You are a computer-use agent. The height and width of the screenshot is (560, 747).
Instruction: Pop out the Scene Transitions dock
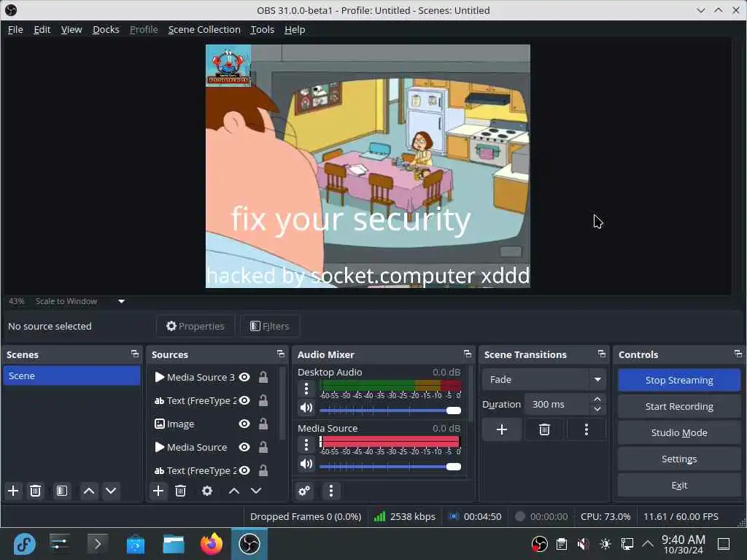tap(602, 354)
